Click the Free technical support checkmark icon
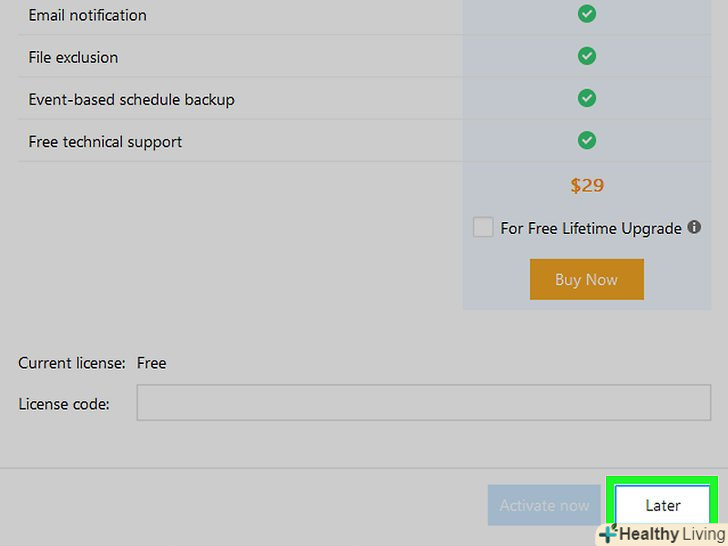 pyautogui.click(x=587, y=141)
